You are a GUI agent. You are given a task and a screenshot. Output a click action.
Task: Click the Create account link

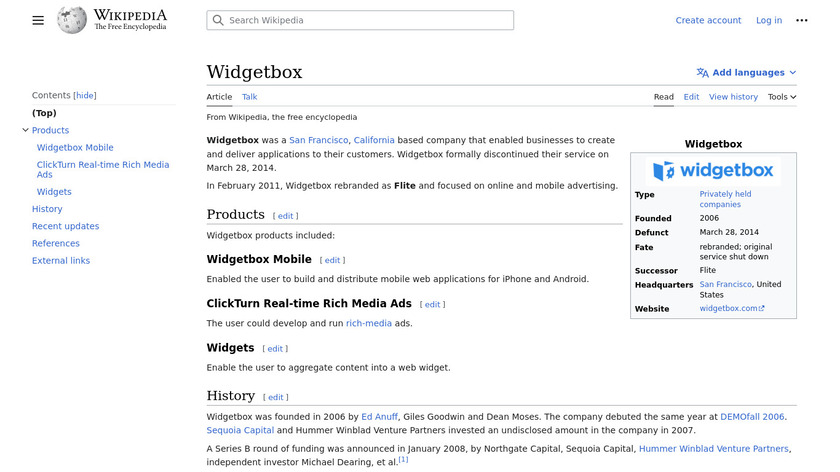[x=708, y=20]
